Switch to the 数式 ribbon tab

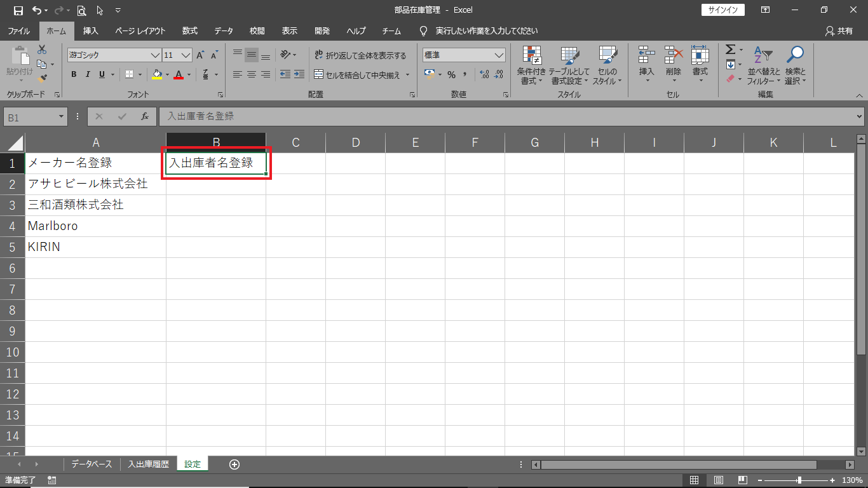click(x=190, y=30)
